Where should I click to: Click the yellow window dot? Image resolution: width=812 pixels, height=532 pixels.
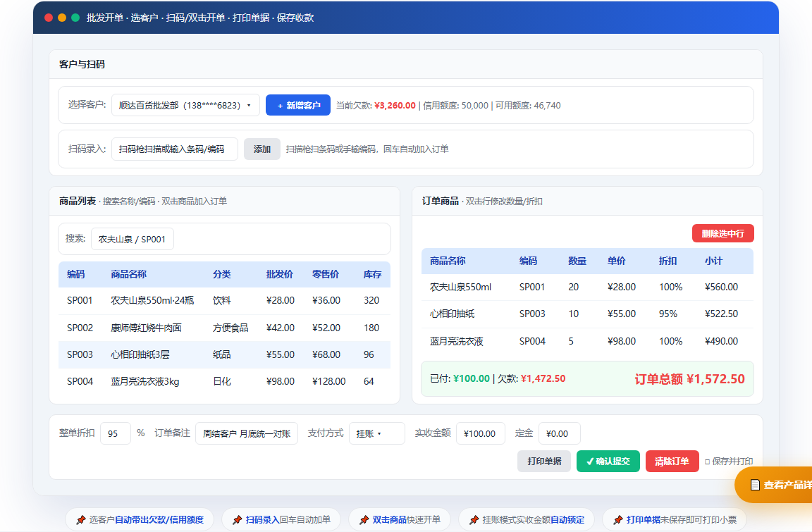(62, 18)
